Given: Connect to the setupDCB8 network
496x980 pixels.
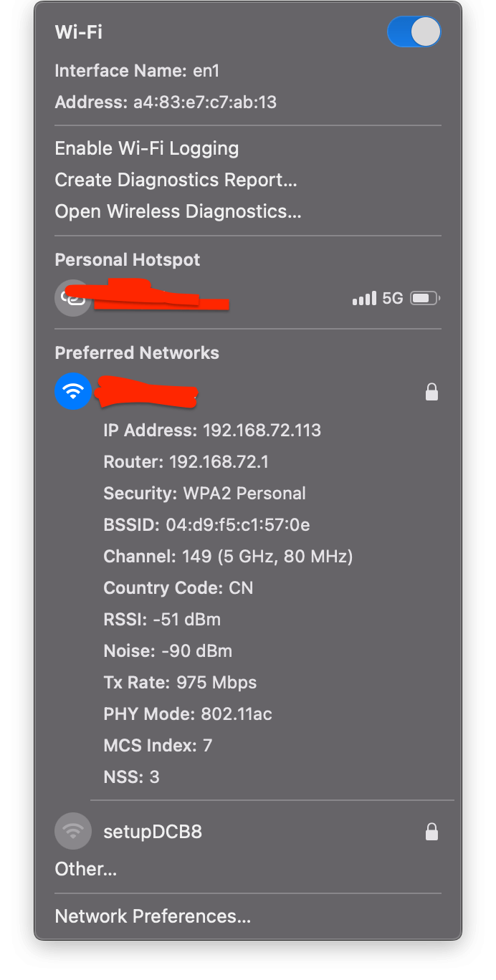Looking at the screenshot, I should coord(153,832).
